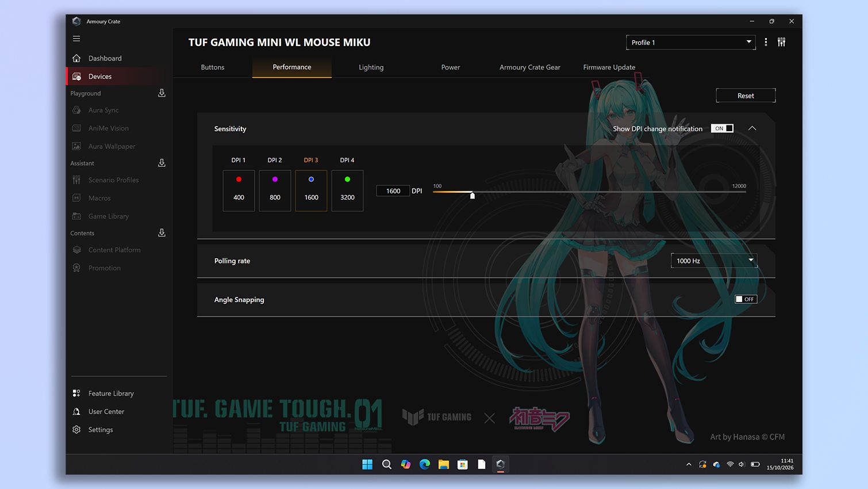Switch to the Lighting tab
868x489 pixels.
pyautogui.click(x=371, y=67)
